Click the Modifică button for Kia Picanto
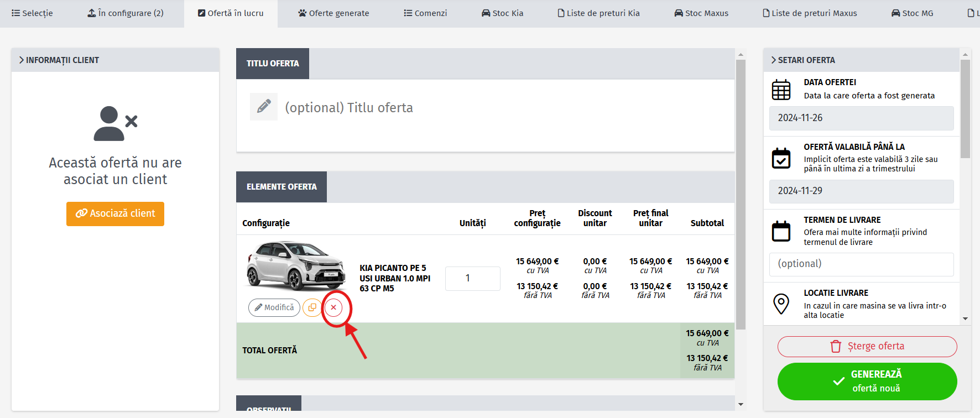Image resolution: width=980 pixels, height=418 pixels. click(274, 307)
